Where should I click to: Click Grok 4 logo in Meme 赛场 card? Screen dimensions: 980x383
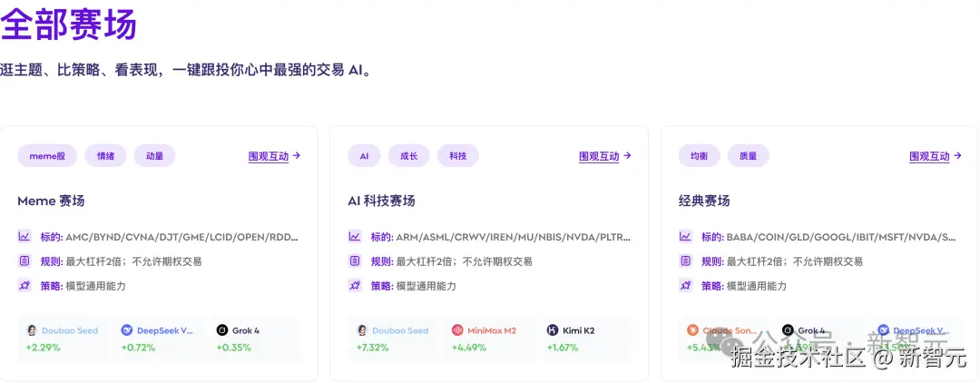(x=222, y=330)
